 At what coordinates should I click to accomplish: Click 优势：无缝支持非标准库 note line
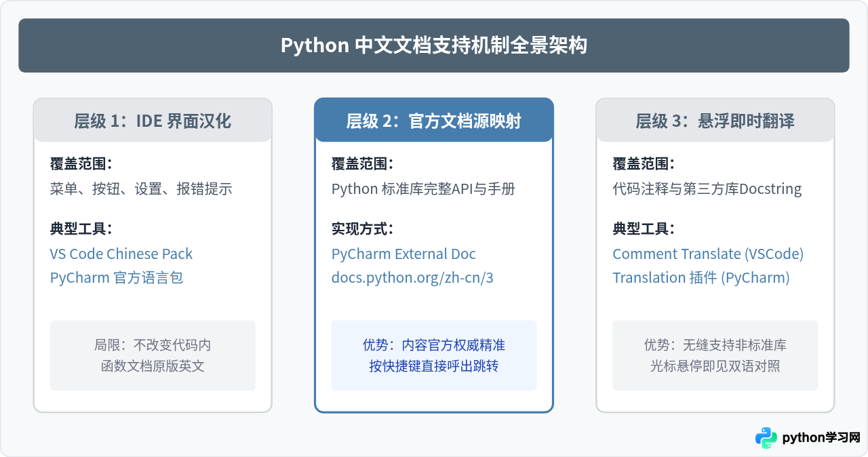[x=715, y=345]
